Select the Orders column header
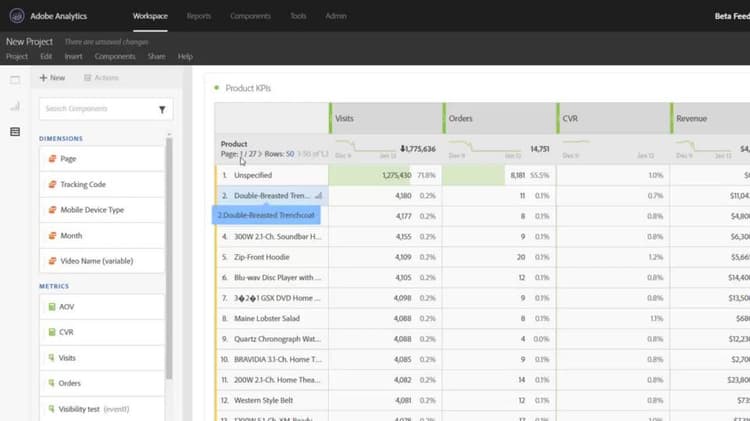This screenshot has width=750, height=421. (x=500, y=118)
